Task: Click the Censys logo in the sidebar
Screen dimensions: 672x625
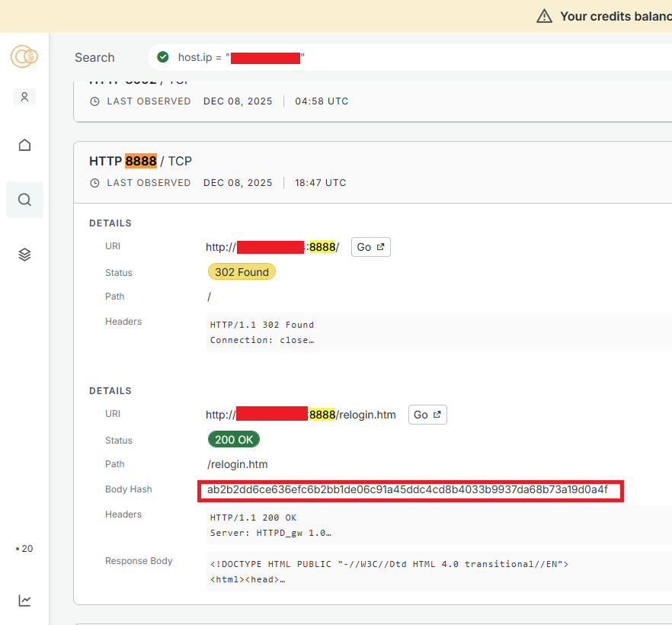Action: (24, 56)
